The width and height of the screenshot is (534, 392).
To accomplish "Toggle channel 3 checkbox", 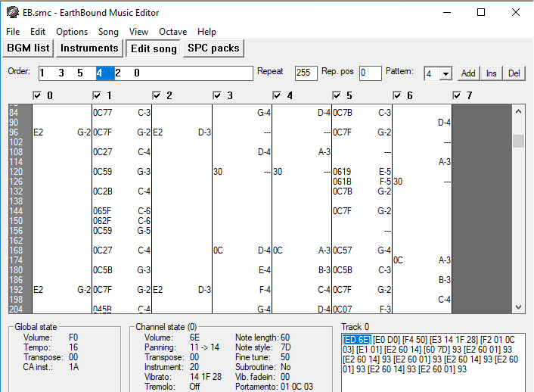I will coord(217,96).
